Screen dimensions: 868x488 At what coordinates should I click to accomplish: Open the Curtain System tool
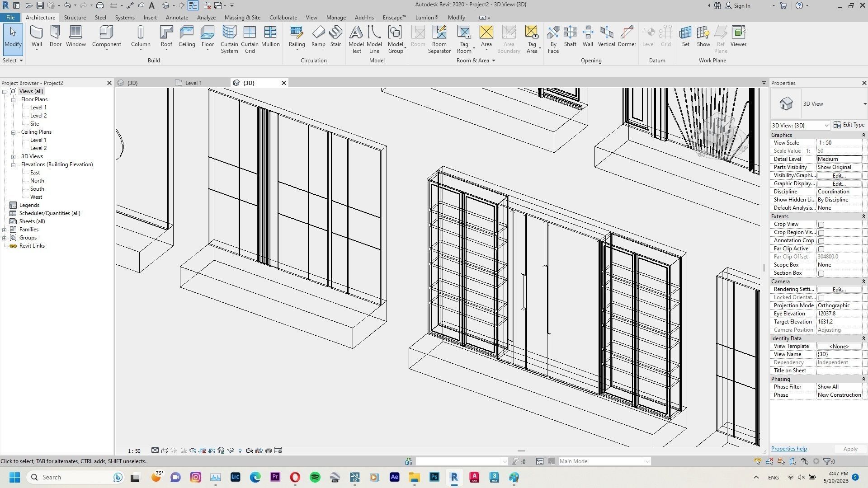tap(229, 38)
